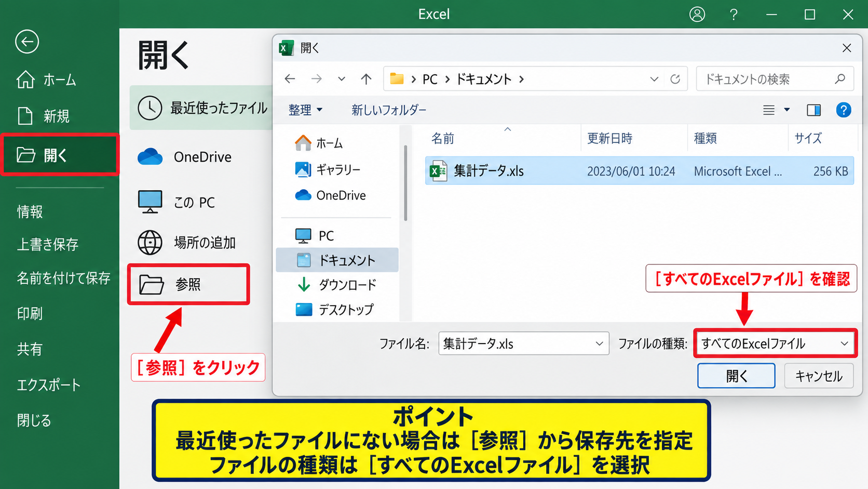Click the Excel title bar help question mark

coord(734,15)
